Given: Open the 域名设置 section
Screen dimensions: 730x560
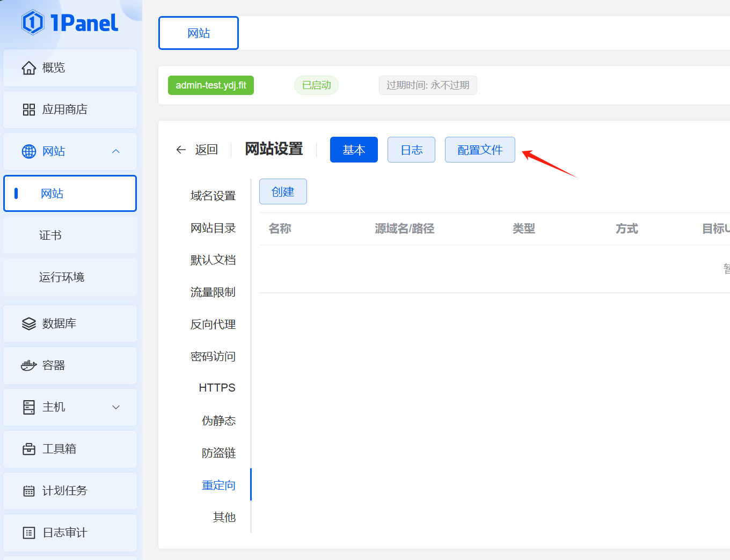Looking at the screenshot, I should tap(213, 196).
